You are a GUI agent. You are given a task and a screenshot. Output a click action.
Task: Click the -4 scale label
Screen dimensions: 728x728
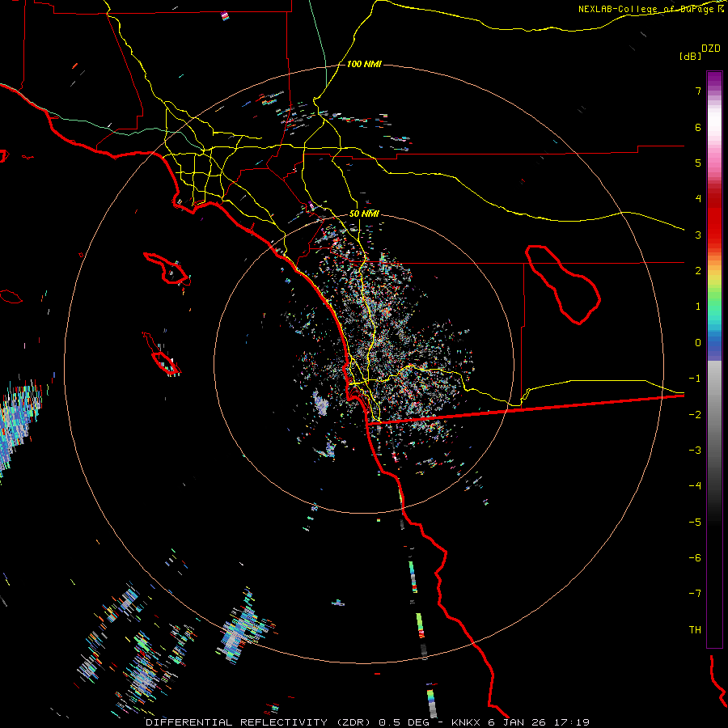695,486
